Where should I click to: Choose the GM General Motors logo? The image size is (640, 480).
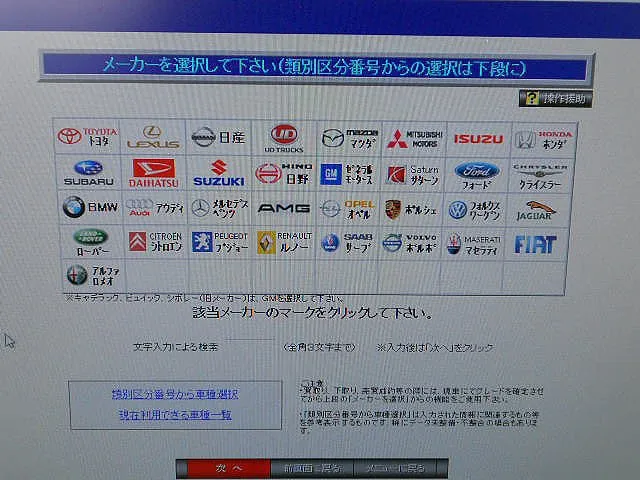347,174
